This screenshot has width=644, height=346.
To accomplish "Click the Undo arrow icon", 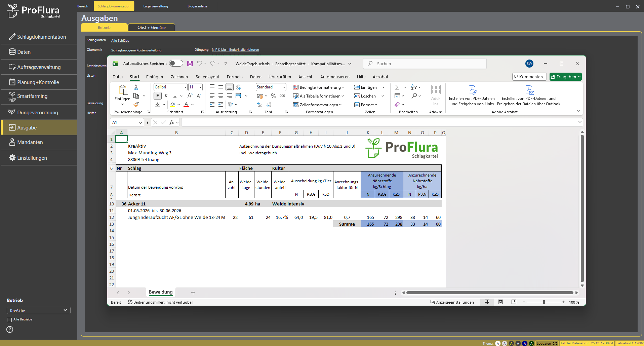I will coord(200,64).
